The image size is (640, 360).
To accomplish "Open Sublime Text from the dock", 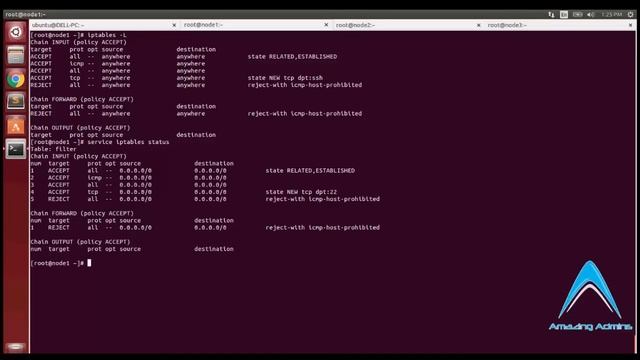I will (16, 102).
